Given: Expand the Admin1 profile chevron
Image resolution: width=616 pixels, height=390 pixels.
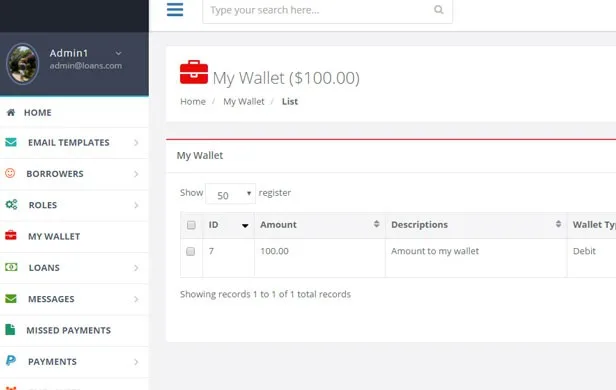Looking at the screenshot, I should (x=118, y=53).
